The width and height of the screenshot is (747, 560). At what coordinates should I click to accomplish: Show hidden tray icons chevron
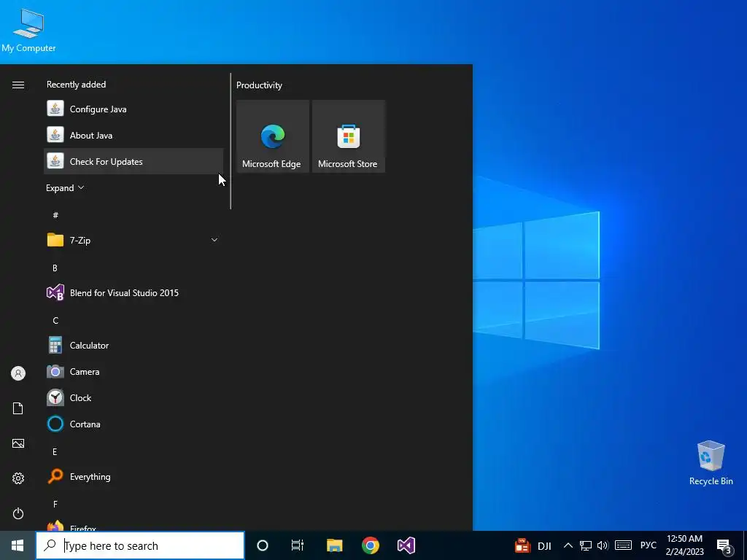click(x=568, y=545)
